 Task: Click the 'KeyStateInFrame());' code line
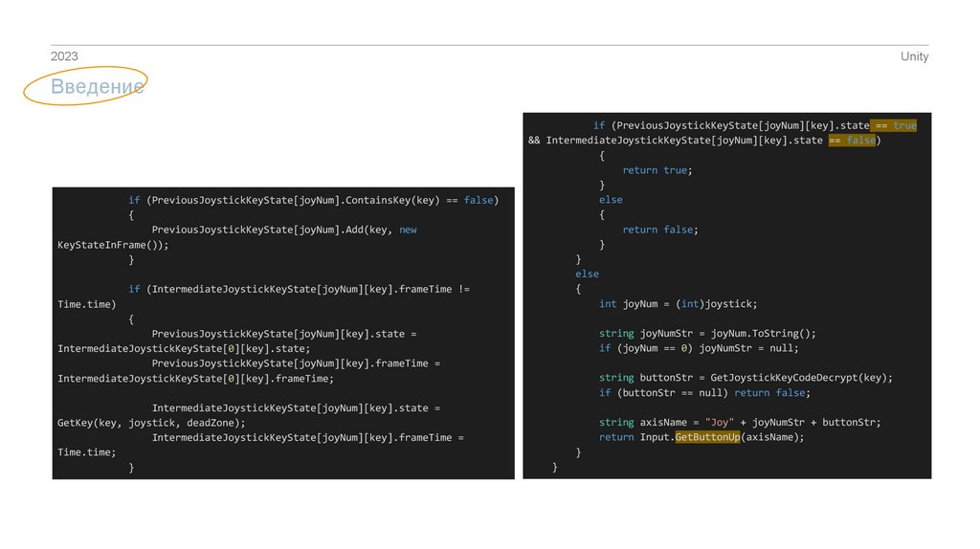113,245
